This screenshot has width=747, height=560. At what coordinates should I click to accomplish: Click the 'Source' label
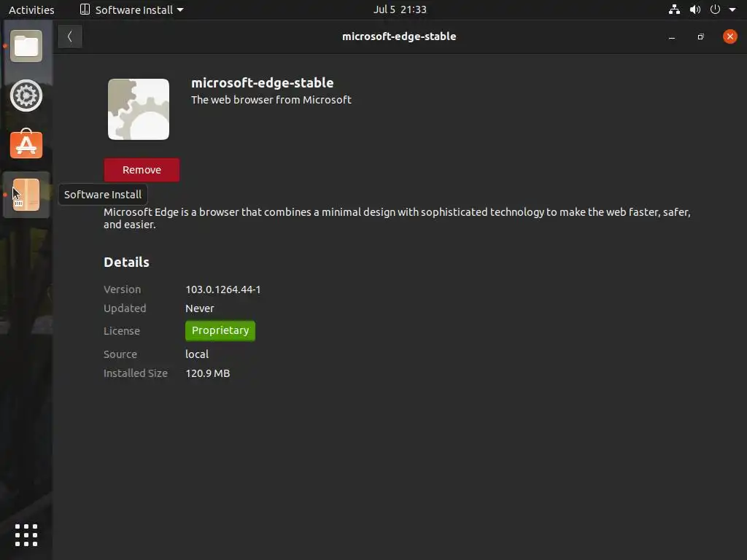point(120,354)
